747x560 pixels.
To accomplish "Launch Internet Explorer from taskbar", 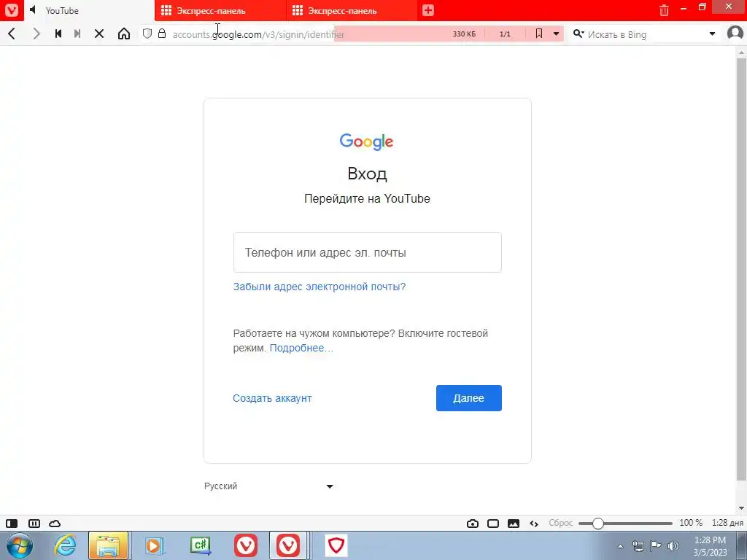I will (x=65, y=545).
